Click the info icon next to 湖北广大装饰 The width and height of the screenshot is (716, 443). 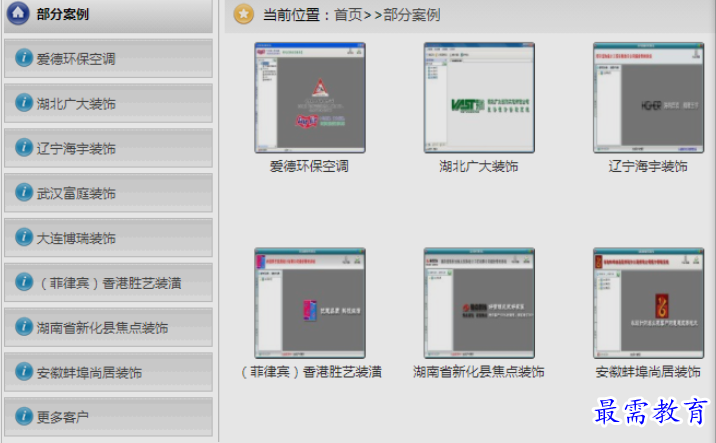(24, 103)
